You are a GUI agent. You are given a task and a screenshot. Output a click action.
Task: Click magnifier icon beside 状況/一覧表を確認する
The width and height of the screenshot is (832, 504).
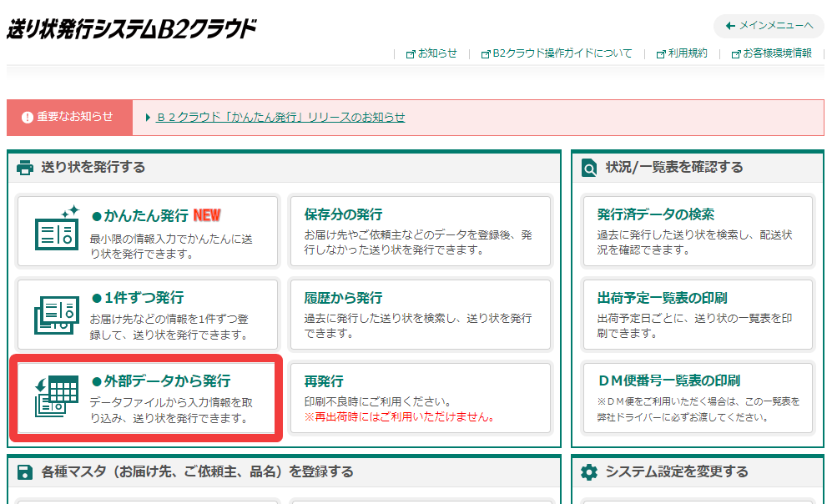tap(589, 168)
